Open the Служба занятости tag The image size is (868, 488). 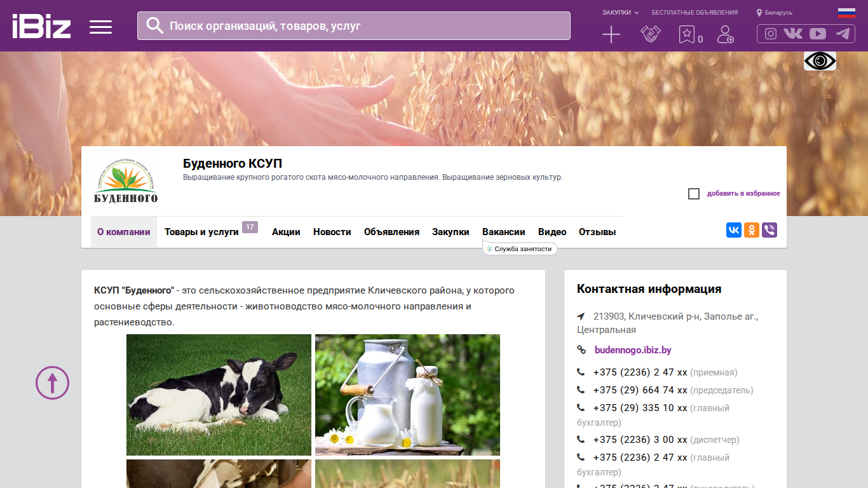520,249
